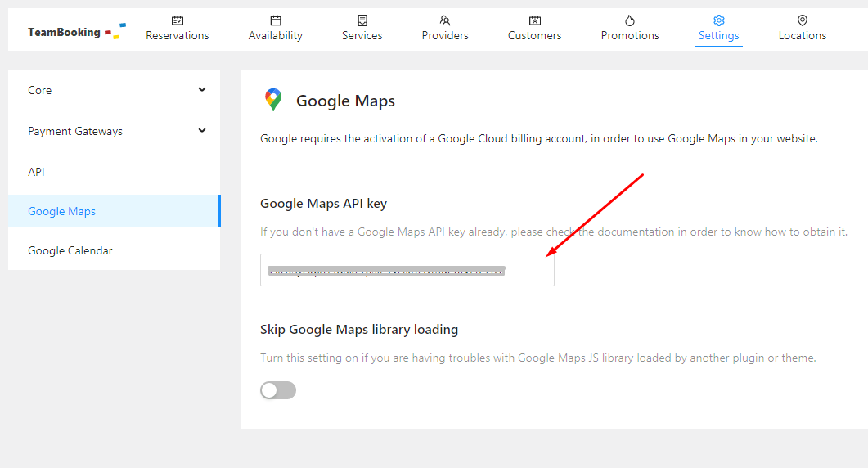Select Google Maps in sidebar
The image size is (868, 468).
(x=62, y=211)
